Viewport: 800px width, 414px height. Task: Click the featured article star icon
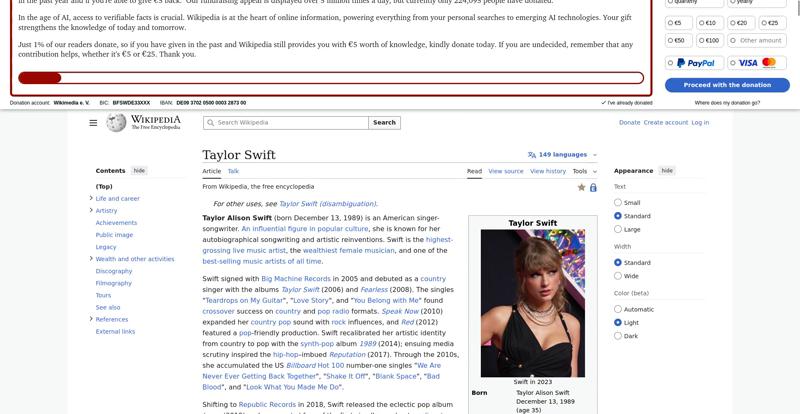pos(581,187)
